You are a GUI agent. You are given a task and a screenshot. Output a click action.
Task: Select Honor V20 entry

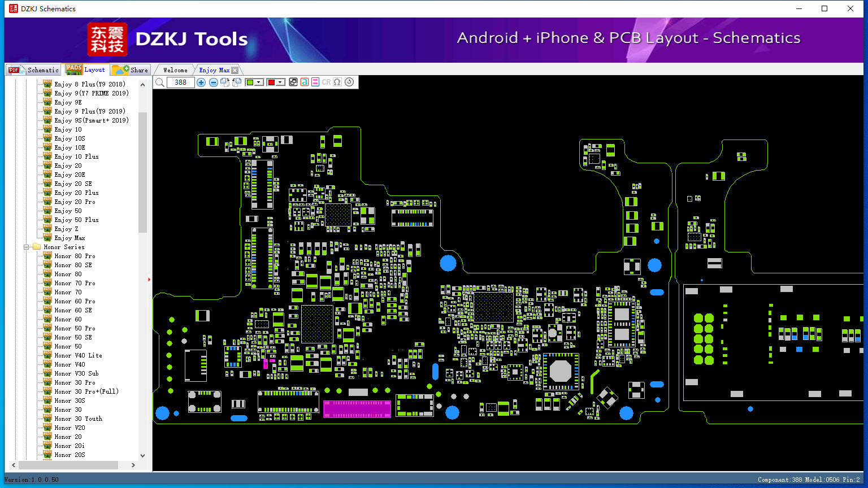(70, 428)
